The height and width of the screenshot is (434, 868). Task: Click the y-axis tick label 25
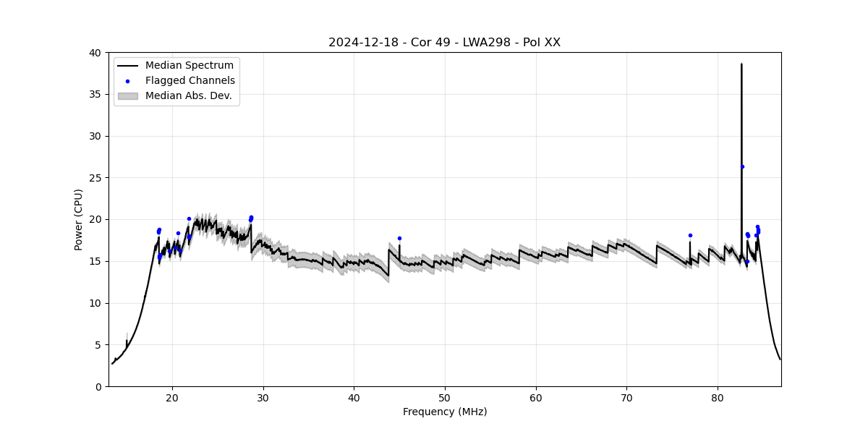(x=95, y=178)
